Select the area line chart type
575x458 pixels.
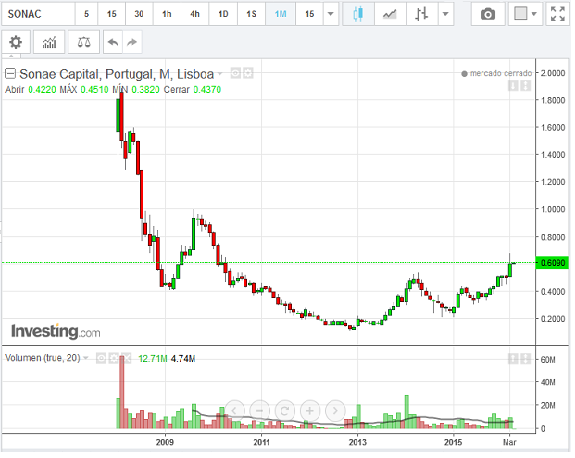pos(390,14)
